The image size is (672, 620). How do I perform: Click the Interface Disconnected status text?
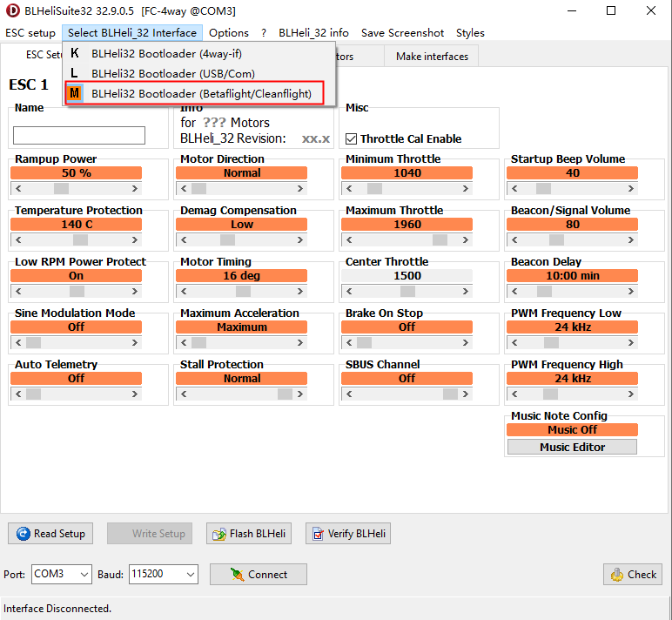[57, 609]
